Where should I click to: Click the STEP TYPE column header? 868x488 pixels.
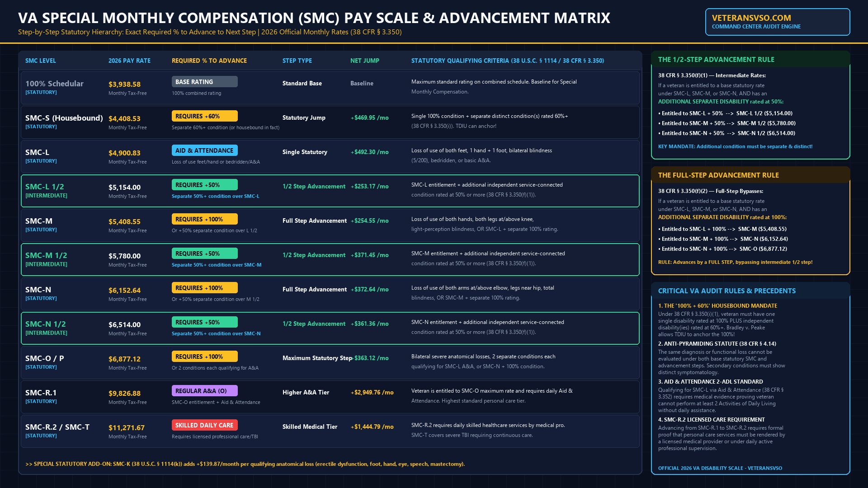(x=297, y=61)
